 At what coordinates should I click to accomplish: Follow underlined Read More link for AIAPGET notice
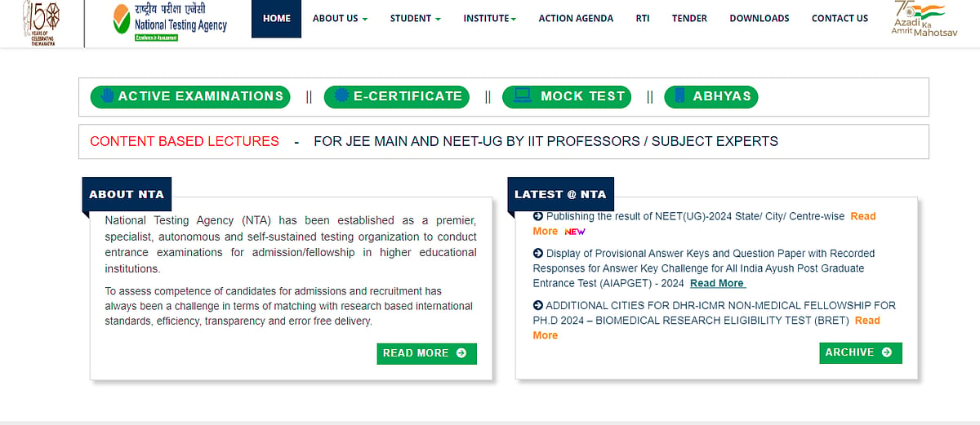point(717,283)
